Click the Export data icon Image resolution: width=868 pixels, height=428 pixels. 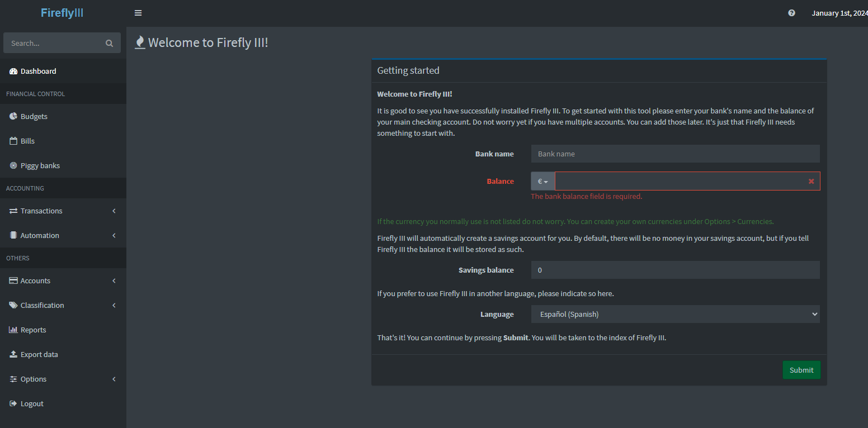(13, 354)
